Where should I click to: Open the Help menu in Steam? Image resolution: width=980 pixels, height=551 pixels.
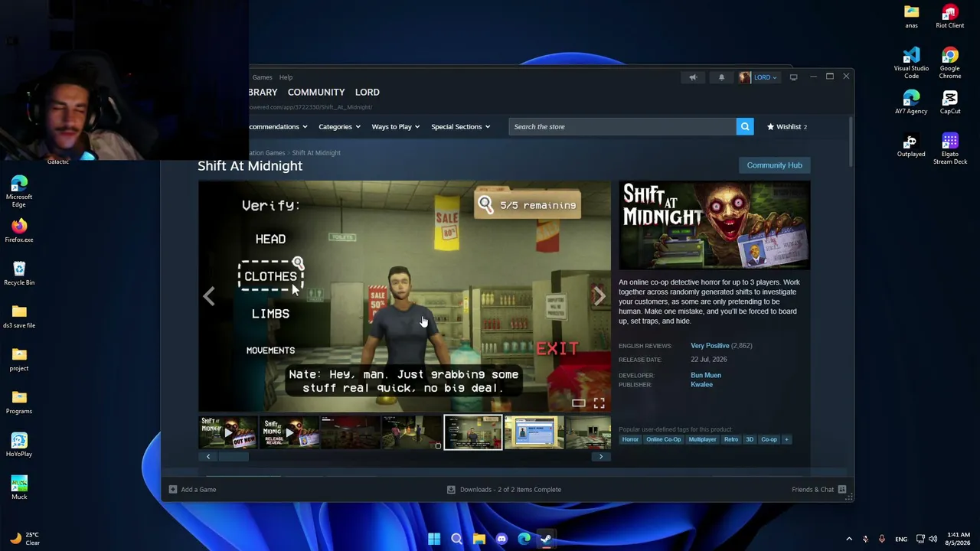[x=286, y=77]
